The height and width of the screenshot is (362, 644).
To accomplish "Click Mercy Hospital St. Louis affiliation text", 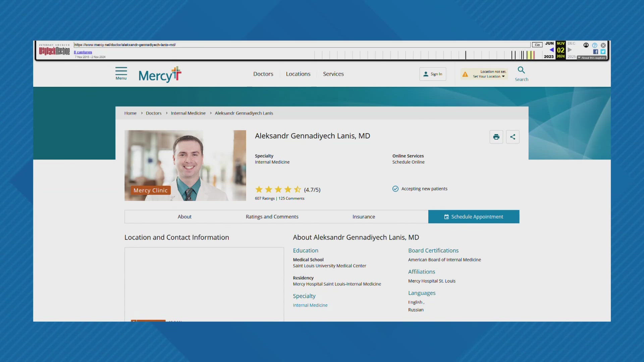I will coord(432,281).
